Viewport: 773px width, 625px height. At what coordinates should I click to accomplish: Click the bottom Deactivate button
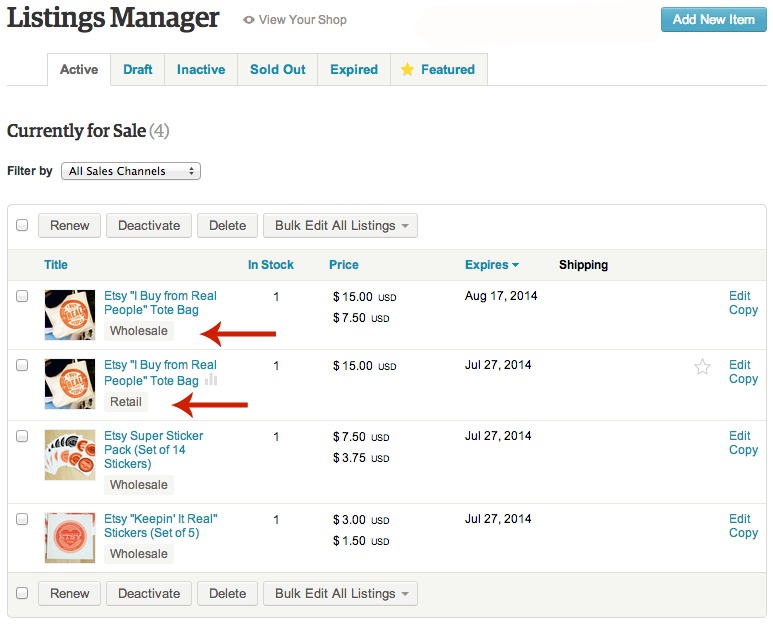[x=149, y=593]
